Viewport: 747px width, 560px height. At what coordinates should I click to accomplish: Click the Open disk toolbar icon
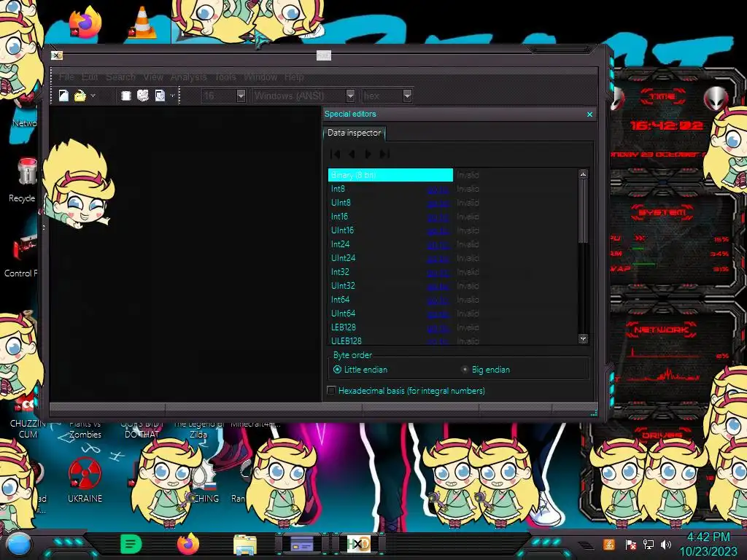coord(142,96)
